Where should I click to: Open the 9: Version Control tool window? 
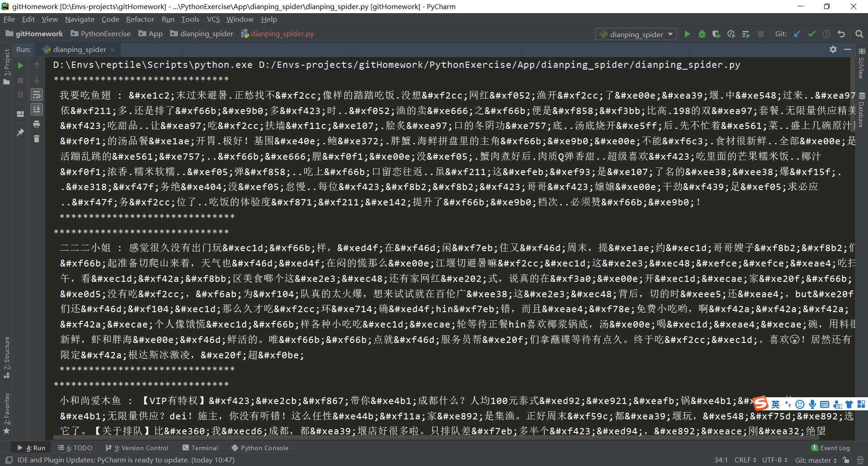(x=137, y=448)
